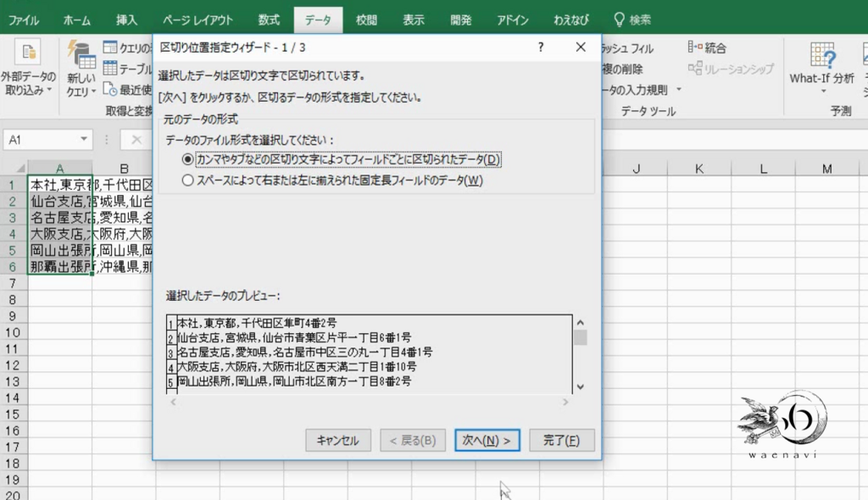
Task: Close the wizard dialog with X
Action: pyautogui.click(x=580, y=47)
